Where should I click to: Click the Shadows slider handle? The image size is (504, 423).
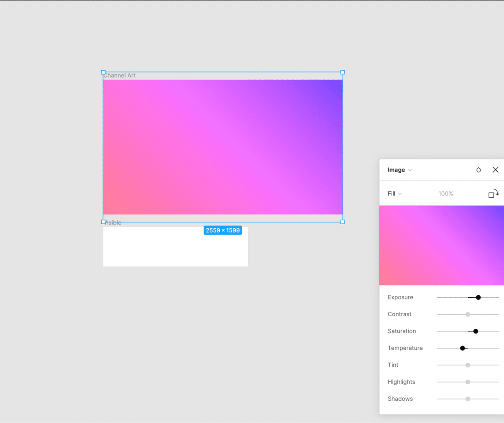click(x=468, y=399)
